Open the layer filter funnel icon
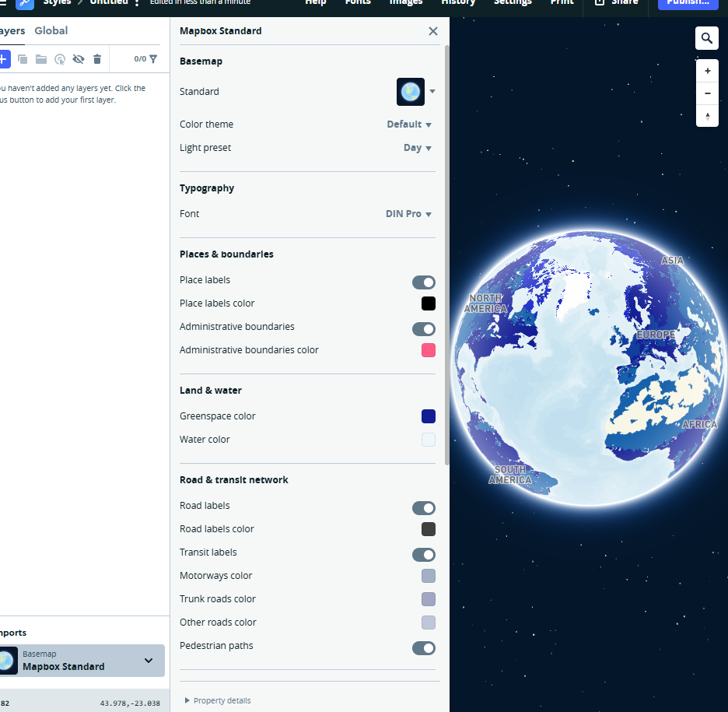 click(x=153, y=59)
